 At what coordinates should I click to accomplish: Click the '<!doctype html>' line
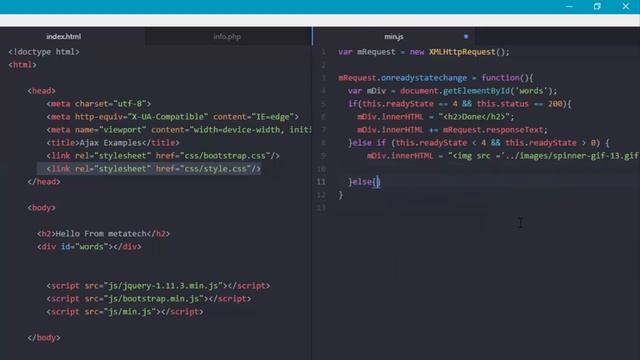point(44,52)
